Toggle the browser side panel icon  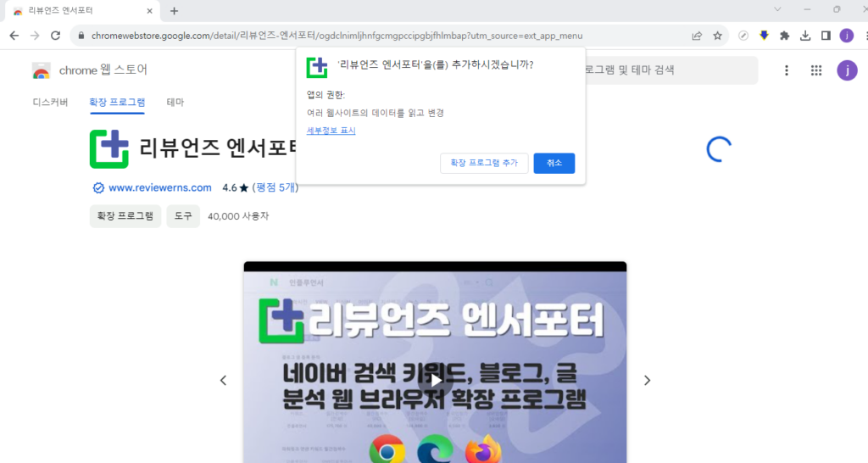coord(826,36)
